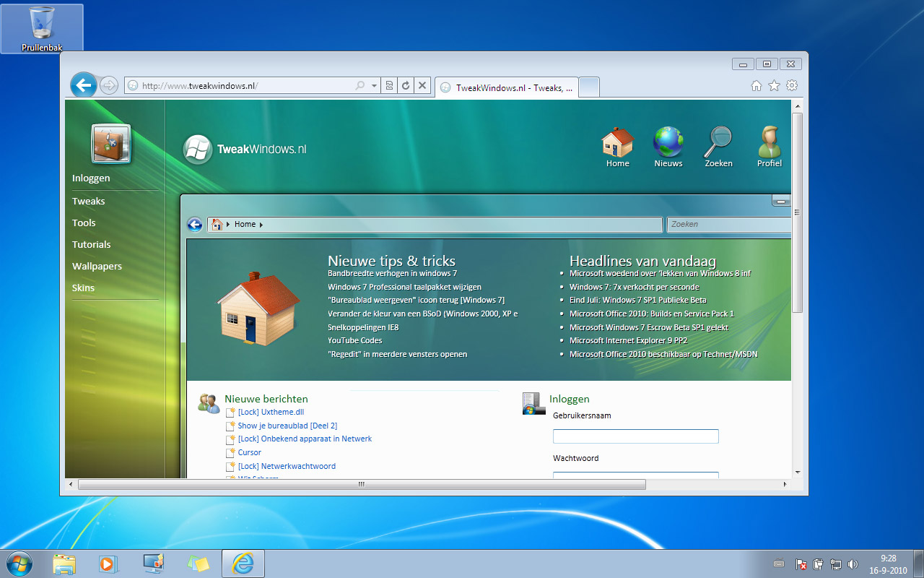924x578 pixels.
Task: Select Skins in the left sidebar
Action: [84, 288]
